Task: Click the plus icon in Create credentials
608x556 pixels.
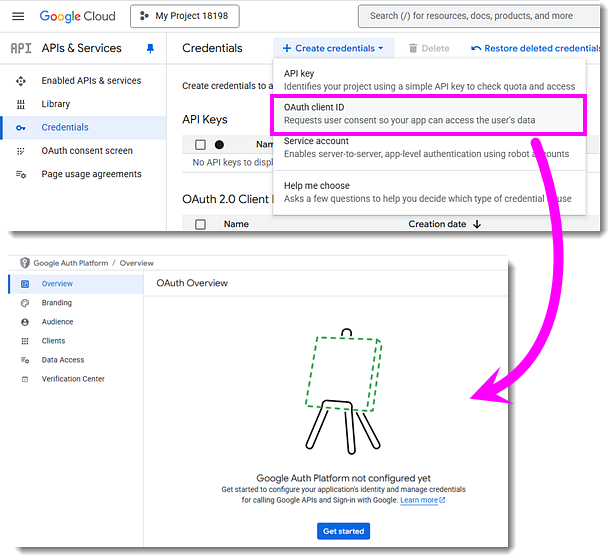Action: [287, 48]
